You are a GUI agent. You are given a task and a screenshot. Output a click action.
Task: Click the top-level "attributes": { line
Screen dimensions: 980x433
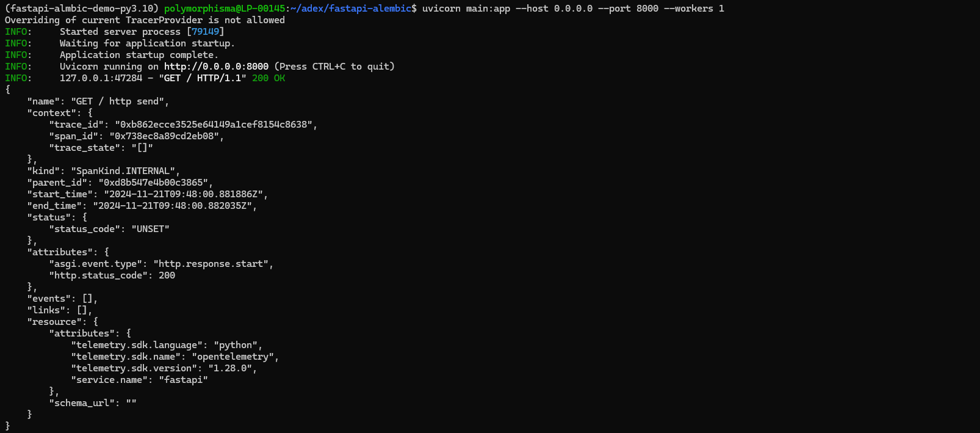click(x=68, y=252)
